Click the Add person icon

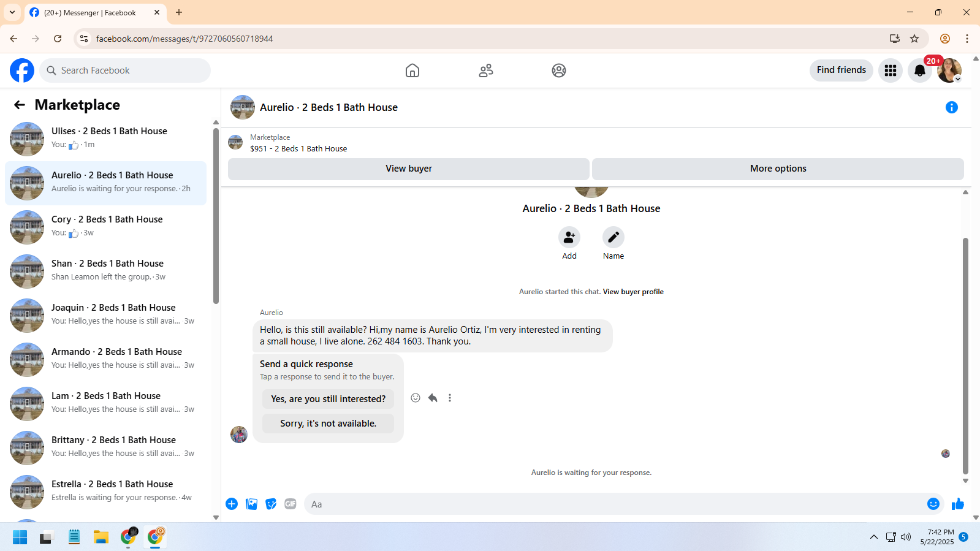[569, 237]
